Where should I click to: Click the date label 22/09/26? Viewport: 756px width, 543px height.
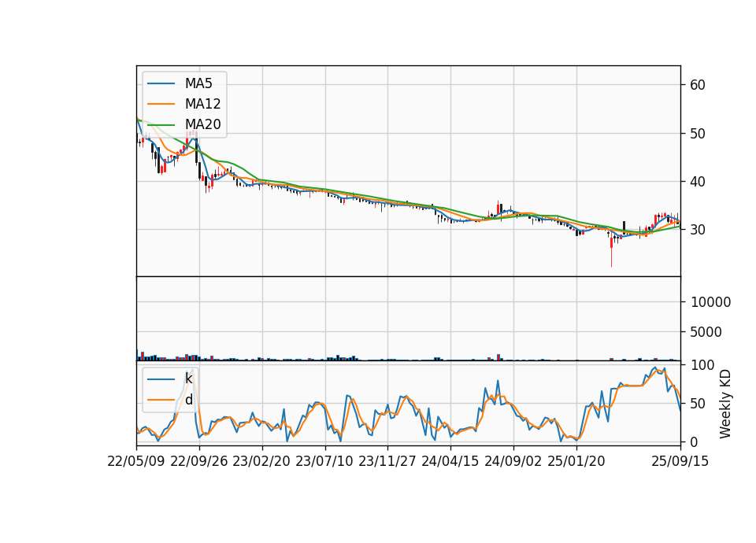coord(199,461)
